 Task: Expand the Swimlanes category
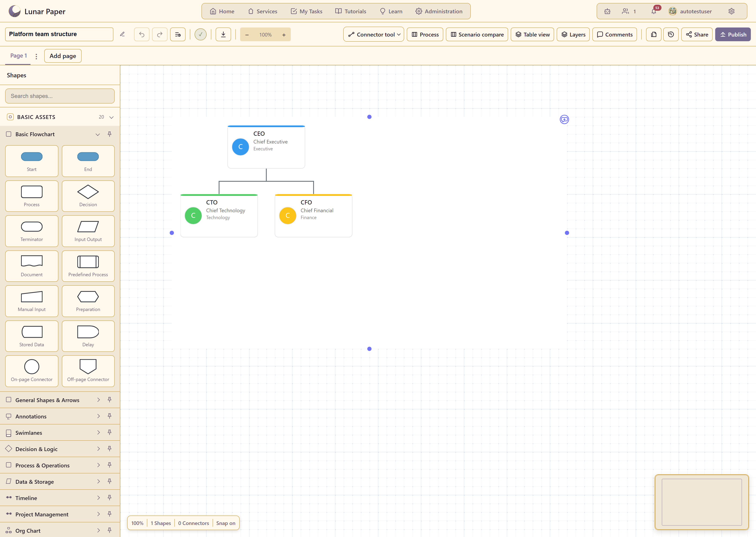[99, 433]
